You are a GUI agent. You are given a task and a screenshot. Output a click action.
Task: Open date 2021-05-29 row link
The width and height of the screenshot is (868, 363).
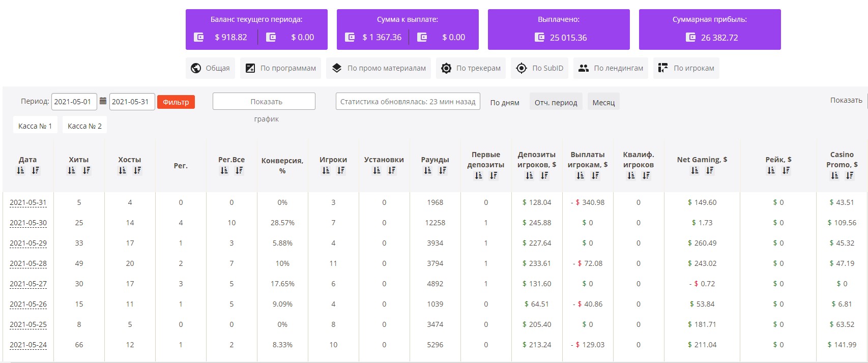click(x=28, y=243)
